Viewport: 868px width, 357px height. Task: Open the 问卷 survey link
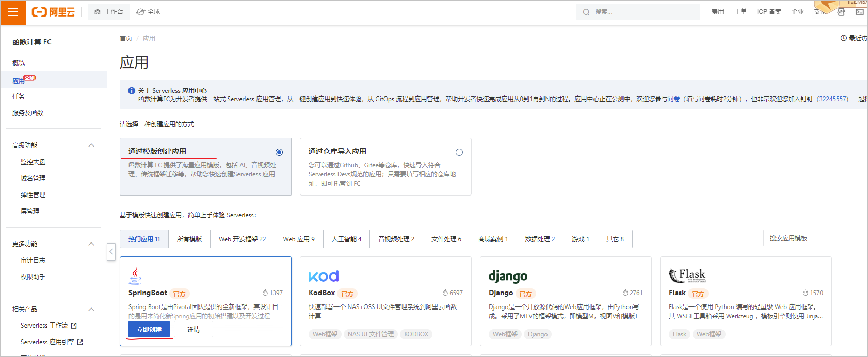(673, 99)
